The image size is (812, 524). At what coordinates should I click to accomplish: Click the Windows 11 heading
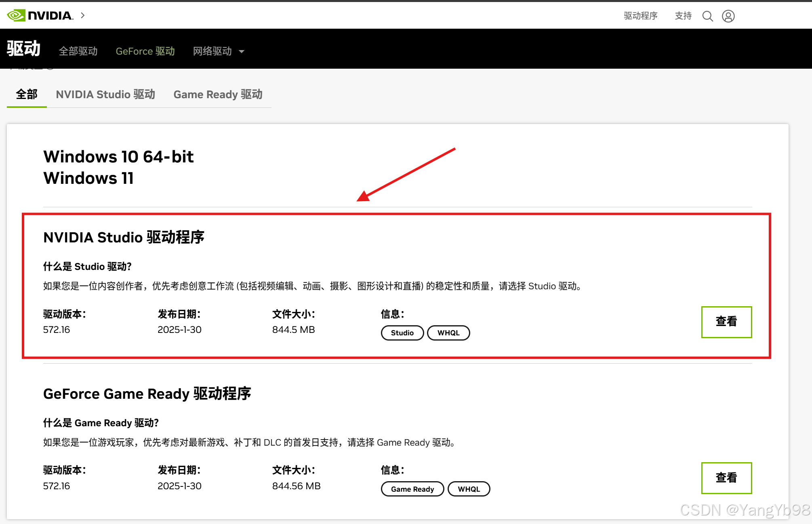88,178
